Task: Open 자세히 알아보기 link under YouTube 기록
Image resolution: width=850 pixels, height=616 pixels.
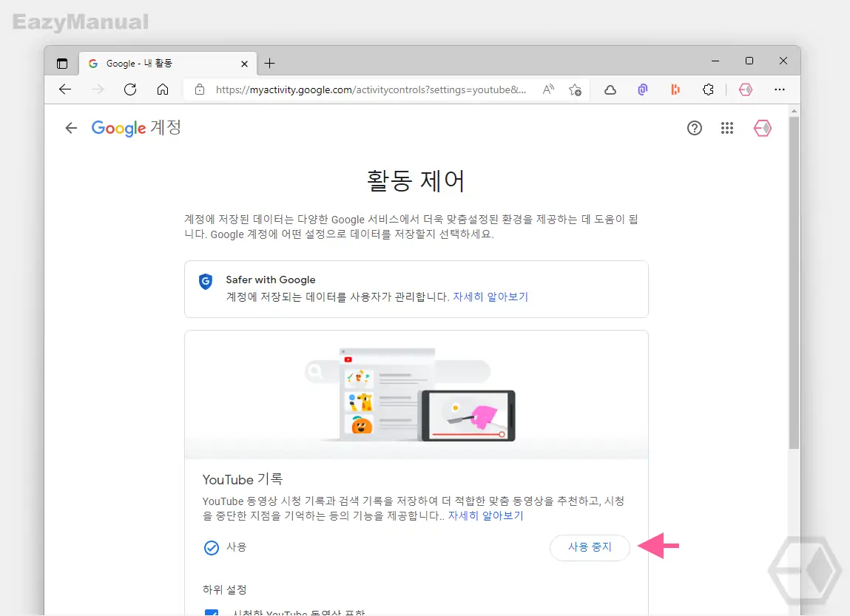Action: (486, 515)
